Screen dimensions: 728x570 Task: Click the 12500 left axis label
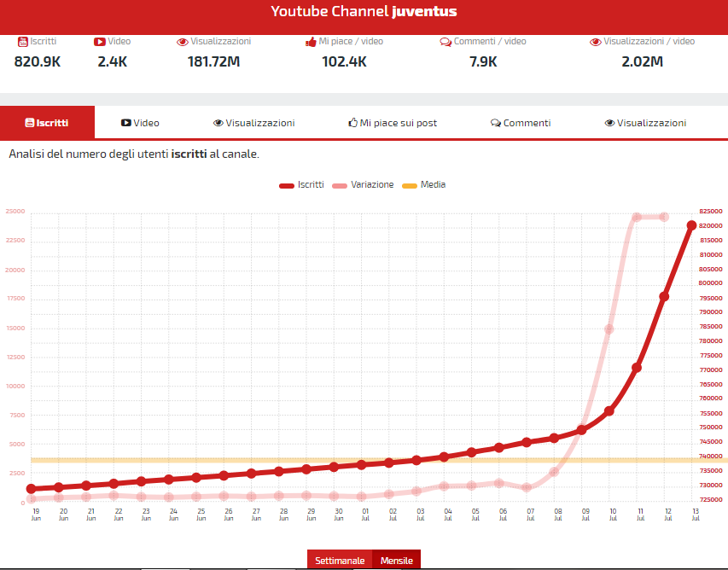(15, 357)
